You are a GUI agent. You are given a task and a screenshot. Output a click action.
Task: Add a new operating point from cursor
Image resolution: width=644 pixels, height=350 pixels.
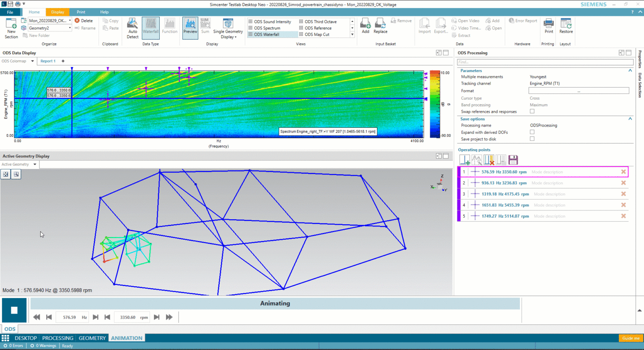[x=465, y=160]
